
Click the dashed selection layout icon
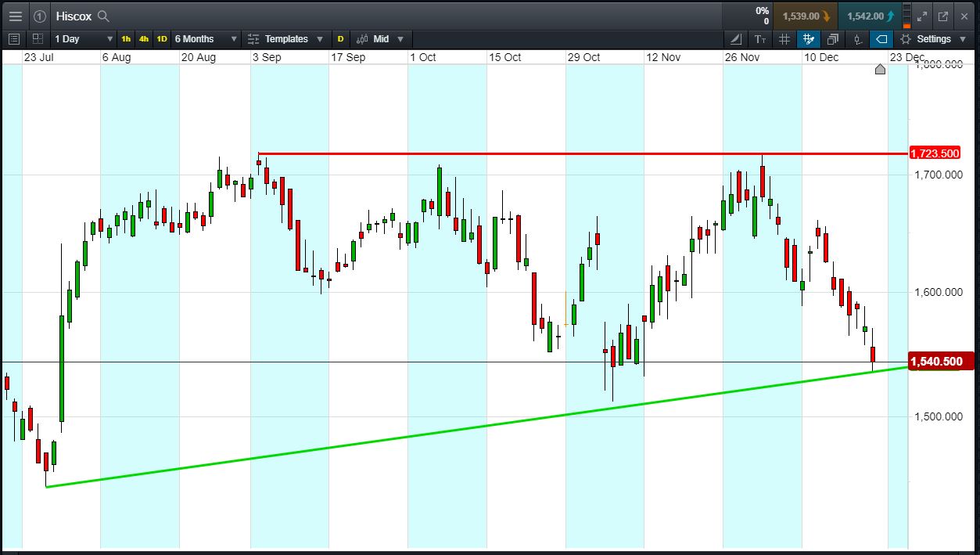click(38, 38)
